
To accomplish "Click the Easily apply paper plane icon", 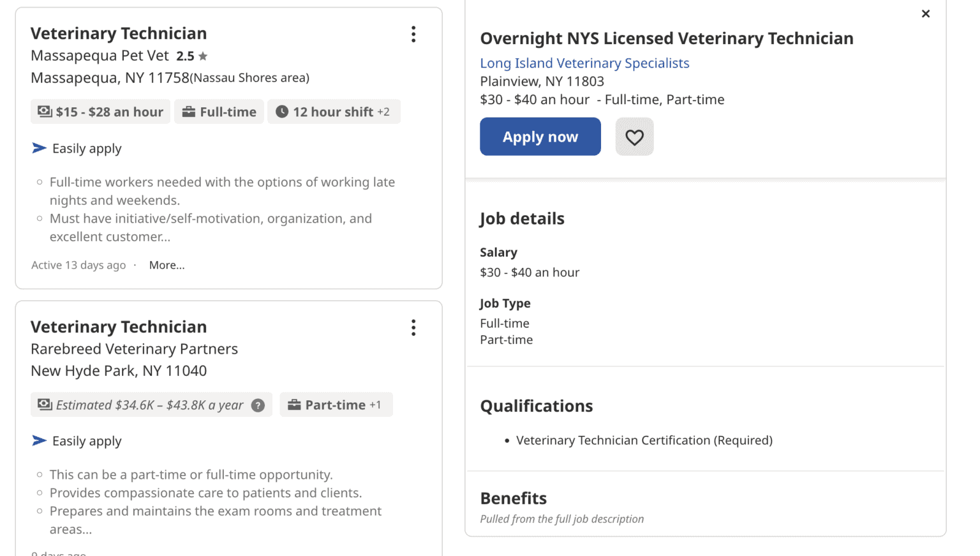I will coord(39,147).
